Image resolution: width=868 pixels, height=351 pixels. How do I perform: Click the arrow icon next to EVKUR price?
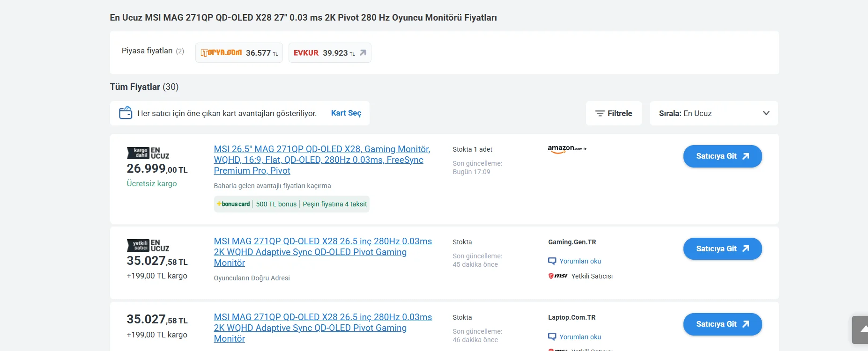363,53
